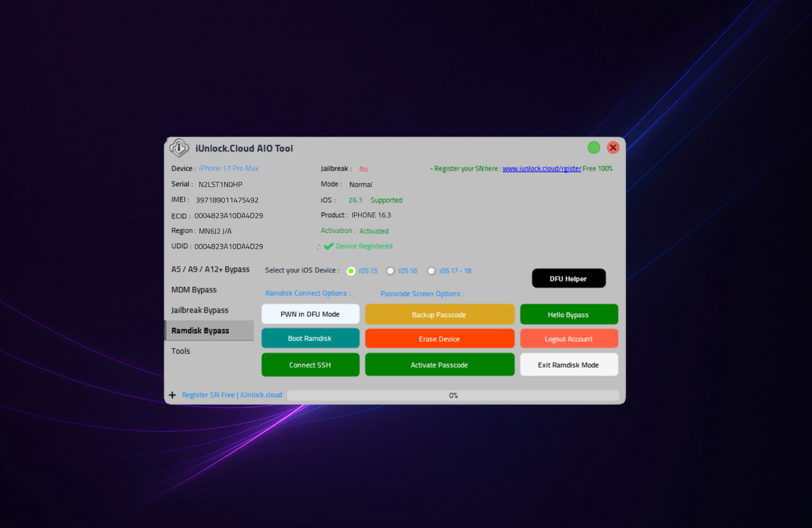Select the iOS 16 radio button

[x=390, y=271]
